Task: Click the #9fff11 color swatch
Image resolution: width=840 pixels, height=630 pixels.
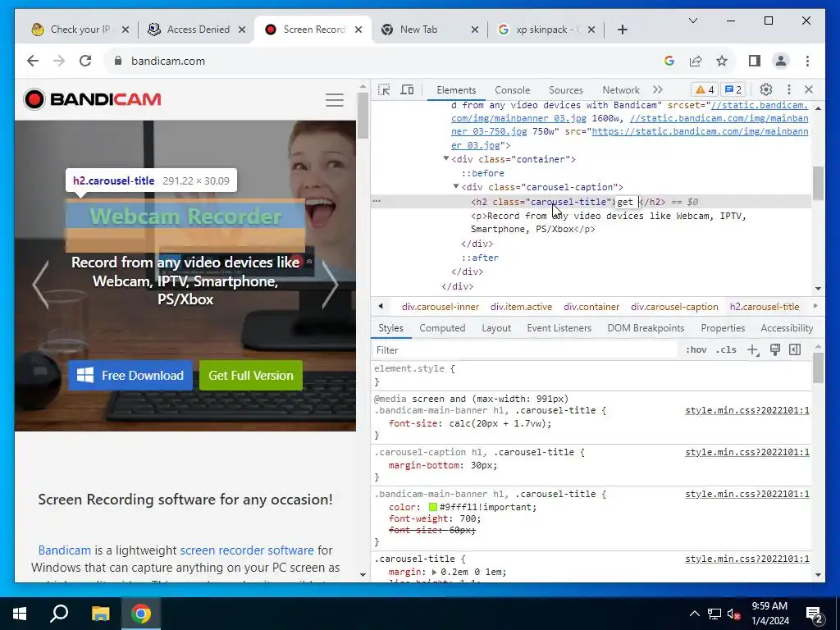Action: click(433, 507)
